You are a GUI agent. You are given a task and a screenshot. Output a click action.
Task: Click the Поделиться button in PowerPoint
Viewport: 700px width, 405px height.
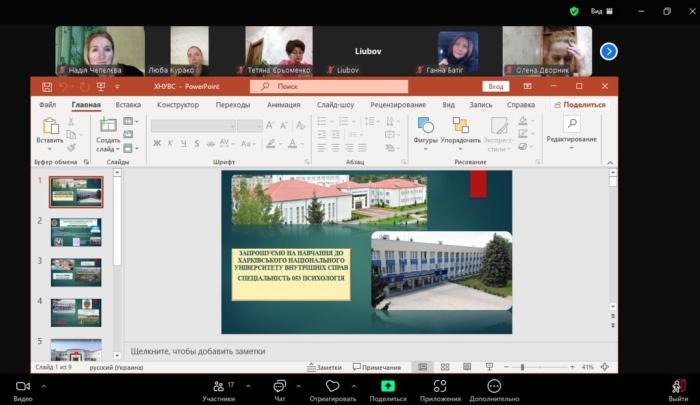[x=580, y=104]
